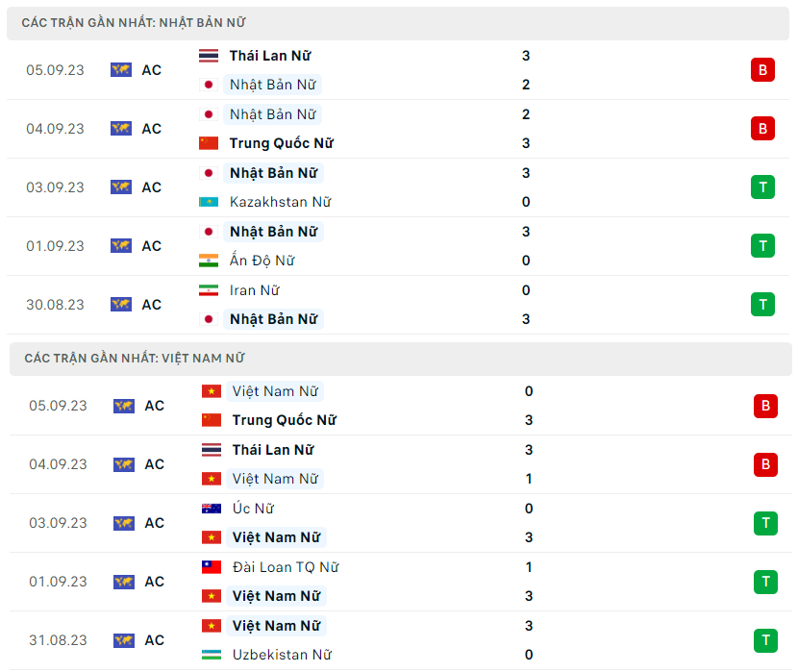Click green T badge for Kazakhstan match

762,187
